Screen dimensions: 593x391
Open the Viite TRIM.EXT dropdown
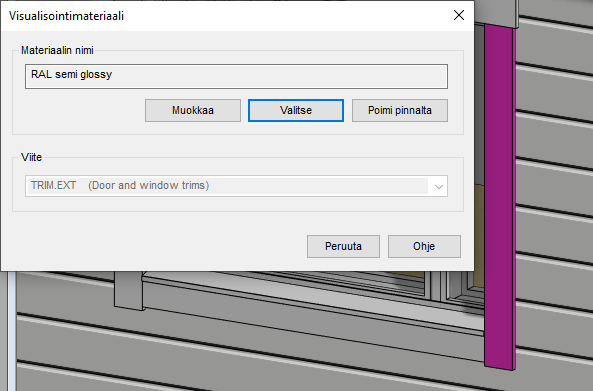coord(236,186)
